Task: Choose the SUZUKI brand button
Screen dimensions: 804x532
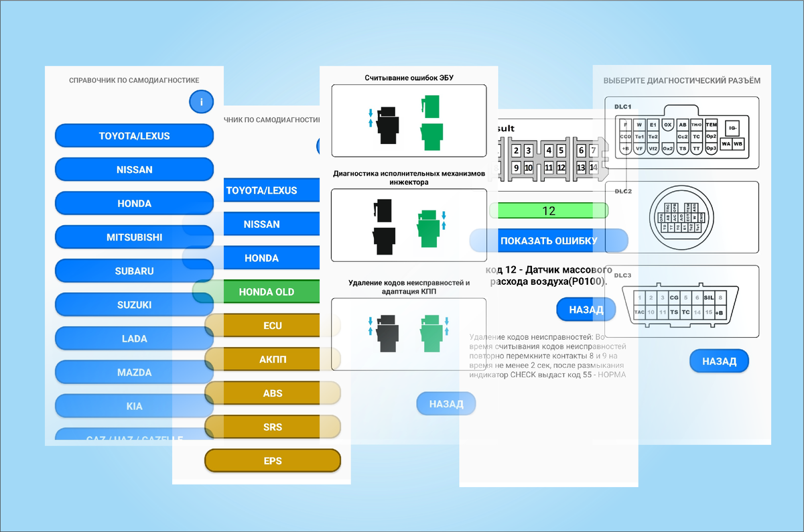Action: pos(134,305)
